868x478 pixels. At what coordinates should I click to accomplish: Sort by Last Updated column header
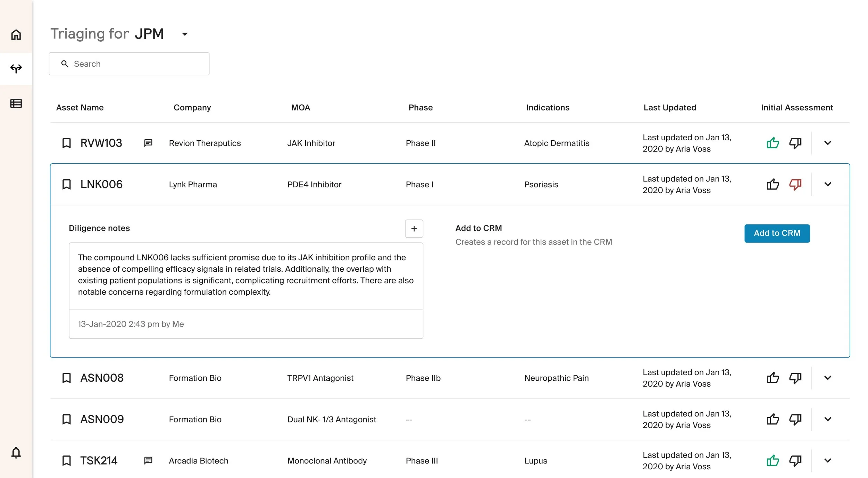pyautogui.click(x=669, y=108)
